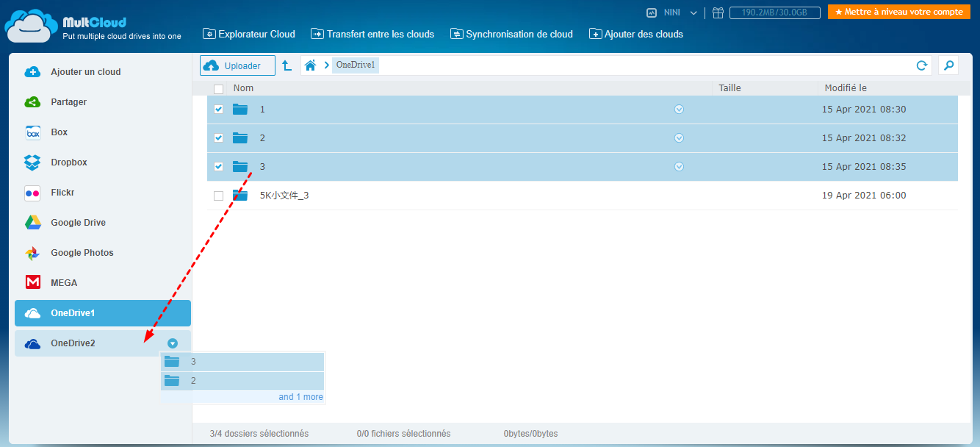Open the Dropbox cloud drive
The image size is (980, 447).
pyautogui.click(x=68, y=162)
